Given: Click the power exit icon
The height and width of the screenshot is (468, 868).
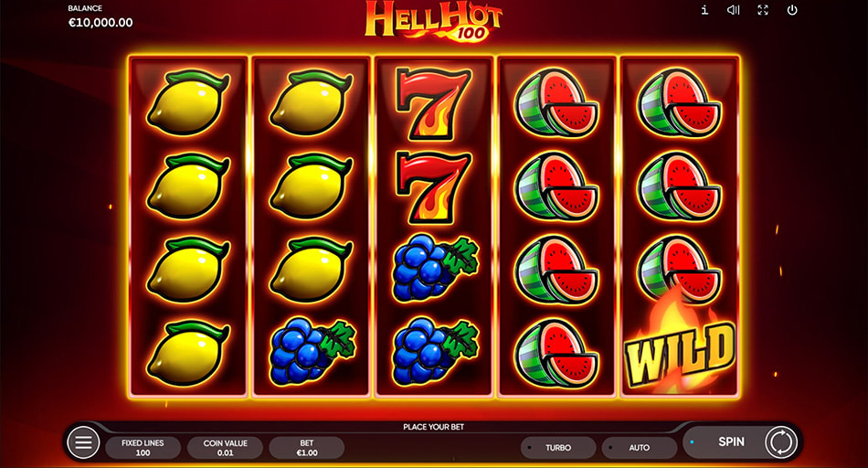Looking at the screenshot, I should [x=792, y=10].
